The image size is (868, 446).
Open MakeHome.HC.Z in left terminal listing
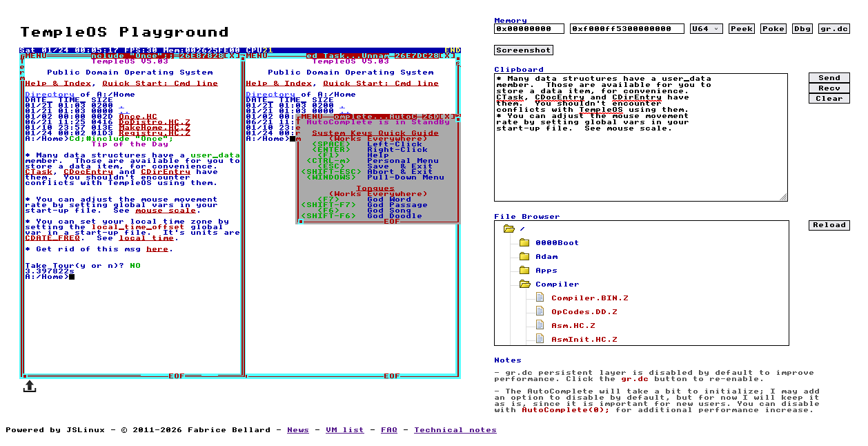[155, 128]
